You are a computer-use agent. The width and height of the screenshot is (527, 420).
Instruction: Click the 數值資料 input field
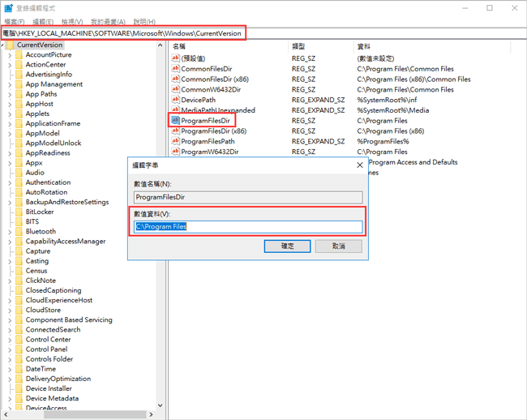coord(248,227)
